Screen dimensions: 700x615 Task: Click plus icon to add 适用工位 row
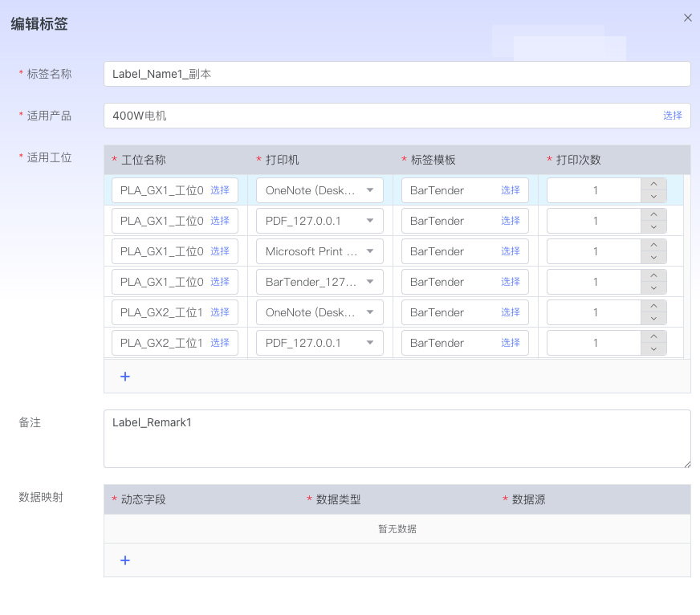(x=125, y=377)
